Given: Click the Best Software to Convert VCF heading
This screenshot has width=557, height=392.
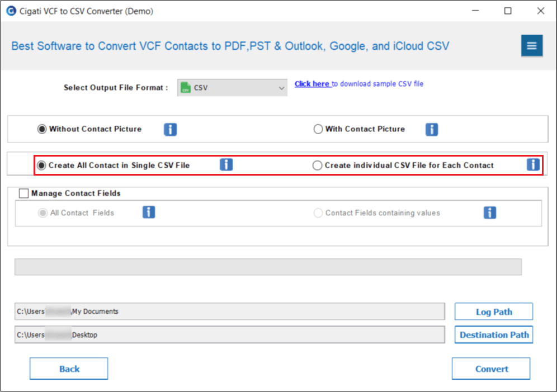Looking at the screenshot, I should (x=230, y=46).
